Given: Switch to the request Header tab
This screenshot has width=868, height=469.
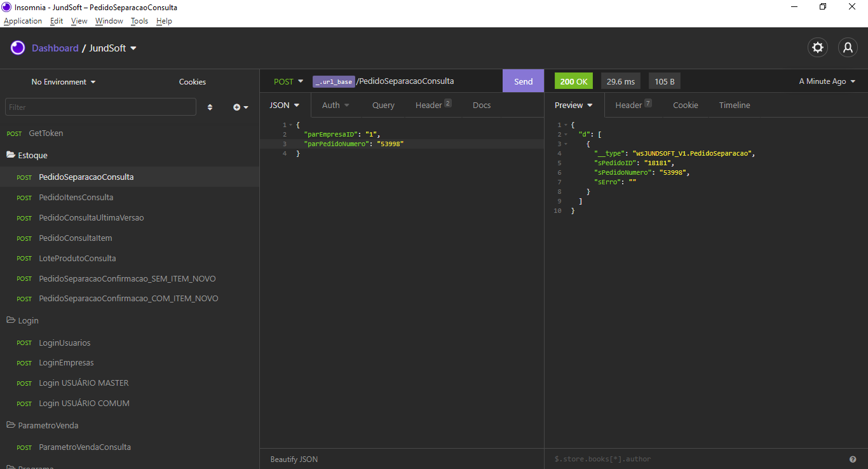Looking at the screenshot, I should 433,105.
